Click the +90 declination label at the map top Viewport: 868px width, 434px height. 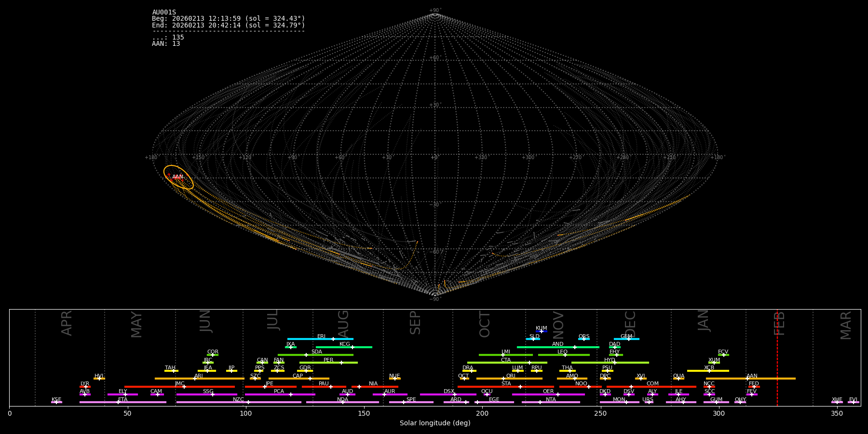(434, 11)
